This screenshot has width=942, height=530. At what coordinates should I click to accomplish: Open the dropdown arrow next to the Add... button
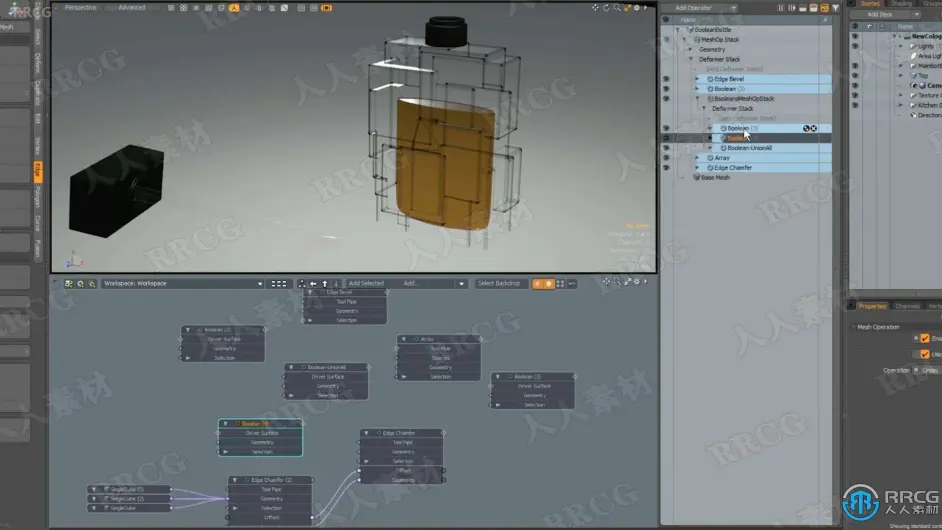[461, 284]
